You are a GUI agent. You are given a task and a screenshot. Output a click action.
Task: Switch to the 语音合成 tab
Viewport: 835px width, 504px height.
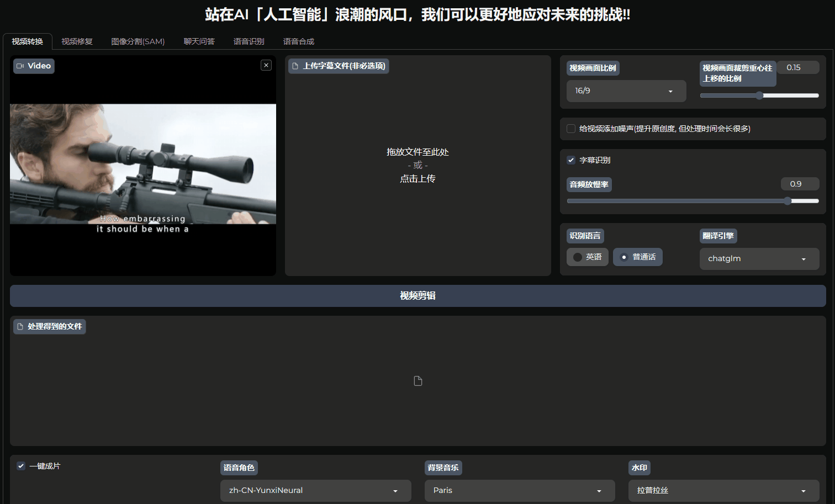coord(298,41)
